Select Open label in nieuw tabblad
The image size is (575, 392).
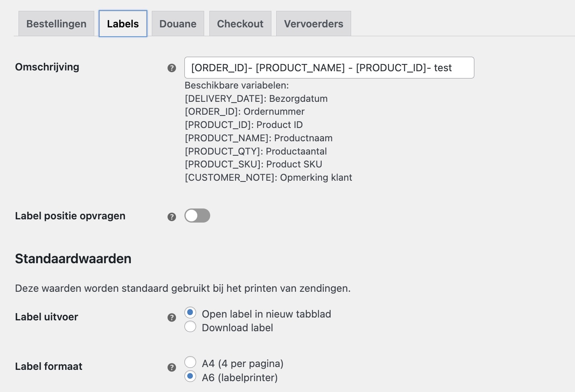pyautogui.click(x=190, y=312)
